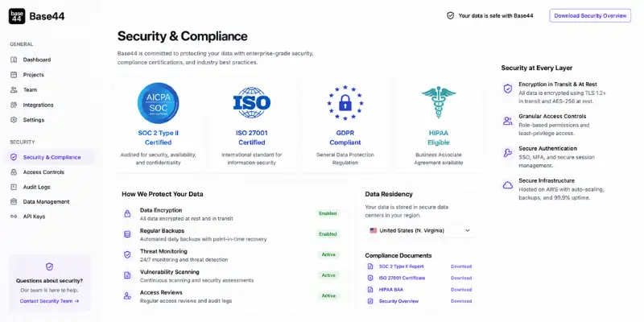Click the 'Security at Every Layer' heading
Viewport: 644px width, 322px height.
click(x=537, y=68)
